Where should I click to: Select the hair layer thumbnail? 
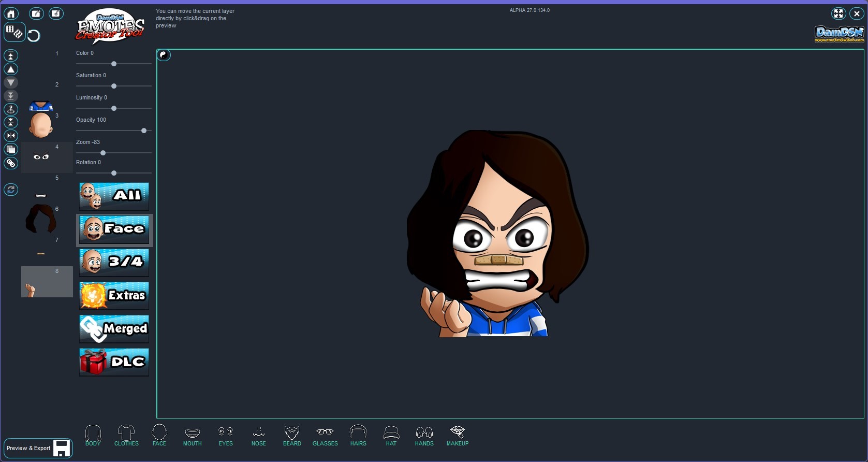coord(41,219)
